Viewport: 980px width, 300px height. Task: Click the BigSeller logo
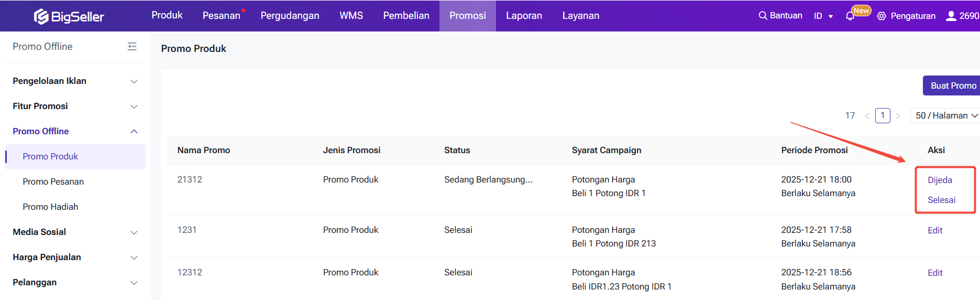pos(69,16)
